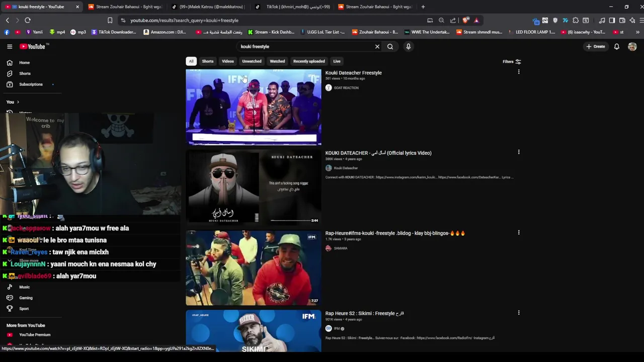The width and height of the screenshot is (644, 362).
Task: Open Kouki Dateacher Freestyle video title
Action: (353, 73)
